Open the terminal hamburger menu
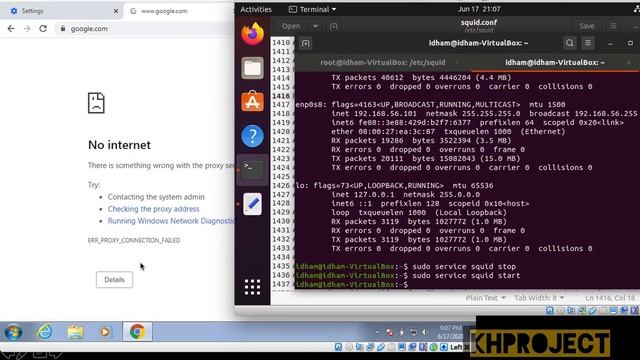 588,43
